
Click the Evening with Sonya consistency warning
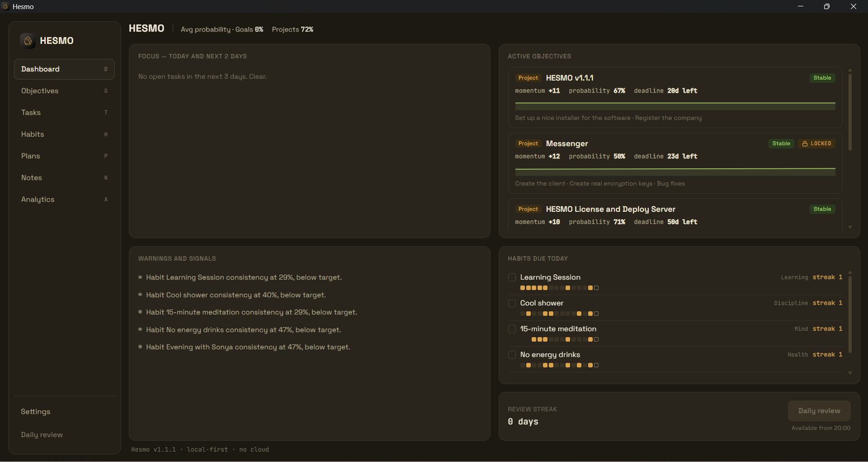[248, 347]
